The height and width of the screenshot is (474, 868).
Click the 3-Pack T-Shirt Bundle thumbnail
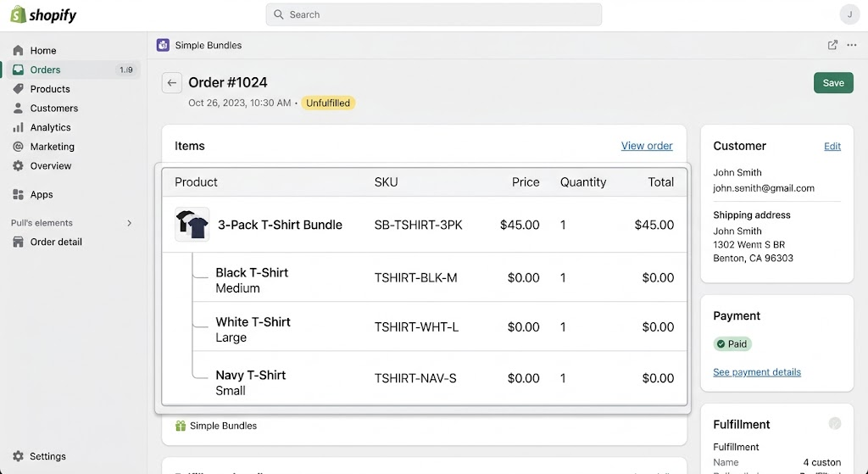(192, 224)
